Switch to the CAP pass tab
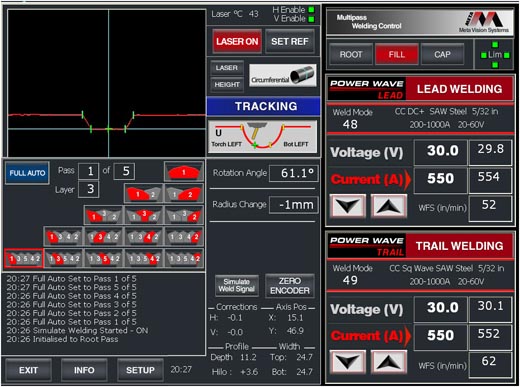 click(x=442, y=54)
